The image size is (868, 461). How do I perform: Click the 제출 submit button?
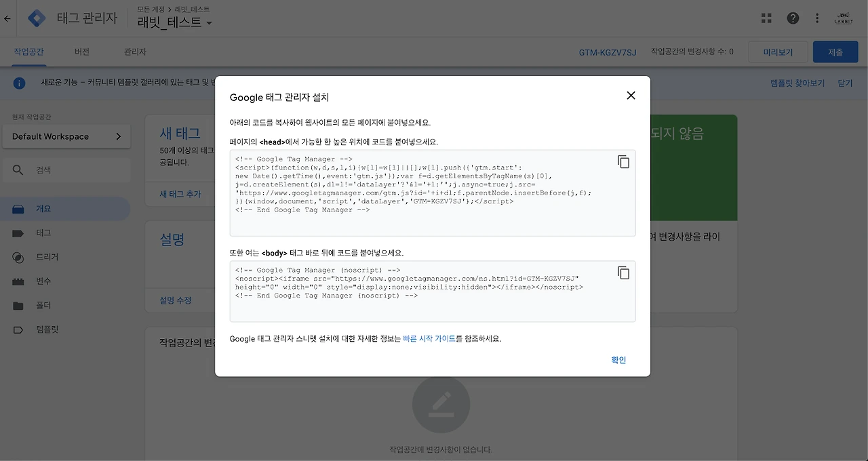tap(835, 52)
